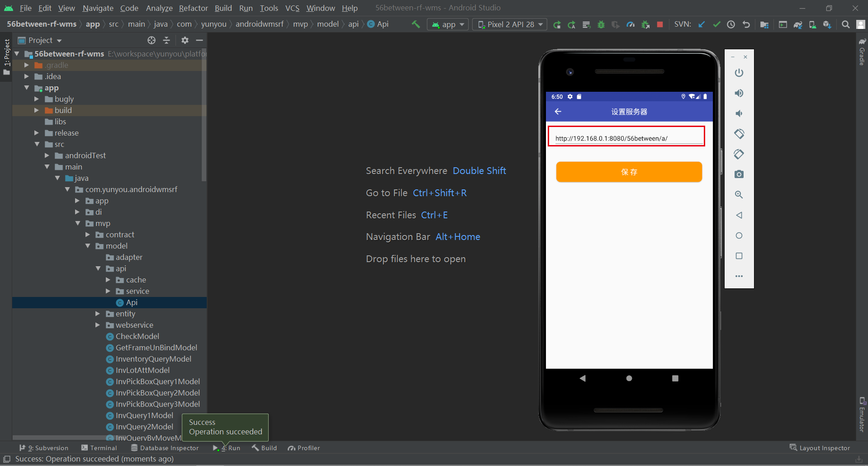The height and width of the screenshot is (466, 868).
Task: Apply code changes and restart activity
Action: [x=572, y=24]
